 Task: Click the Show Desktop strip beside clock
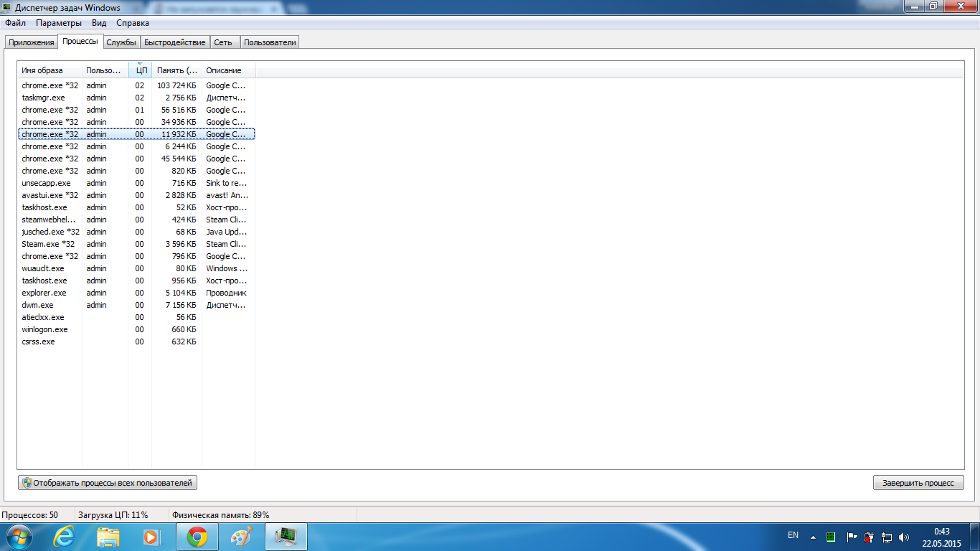974,537
